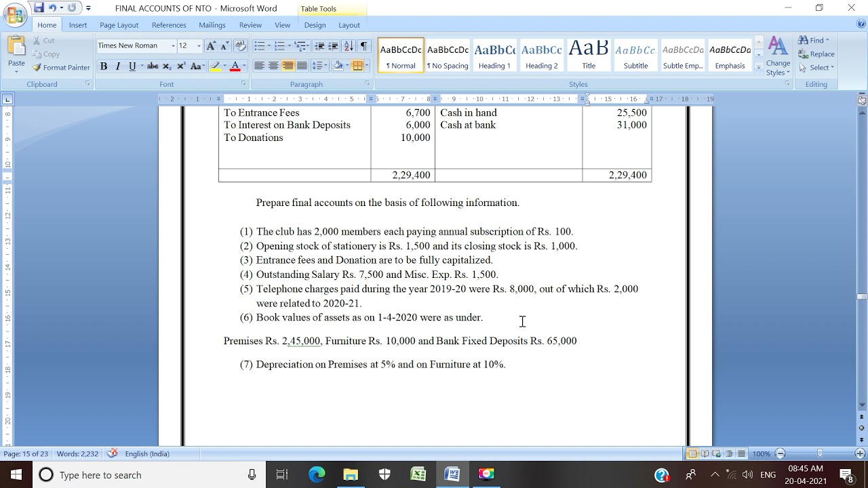The height and width of the screenshot is (488, 868).
Task: Toggle the view ruler button
Action: 862,100
